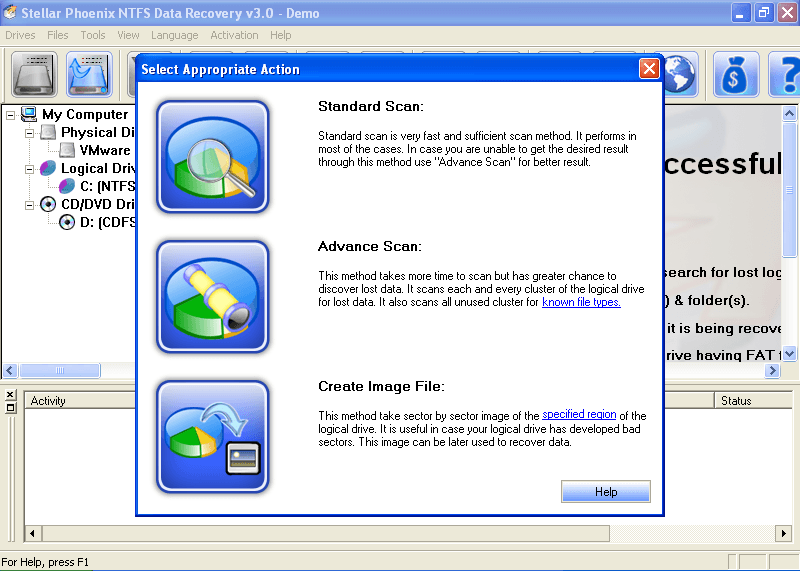Open the Drives menu
This screenshot has height=571, width=800.
[20, 35]
